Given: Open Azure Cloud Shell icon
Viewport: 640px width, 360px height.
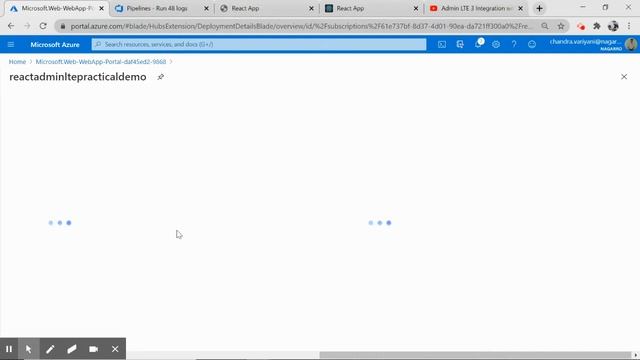Looking at the screenshot, I should 442,44.
